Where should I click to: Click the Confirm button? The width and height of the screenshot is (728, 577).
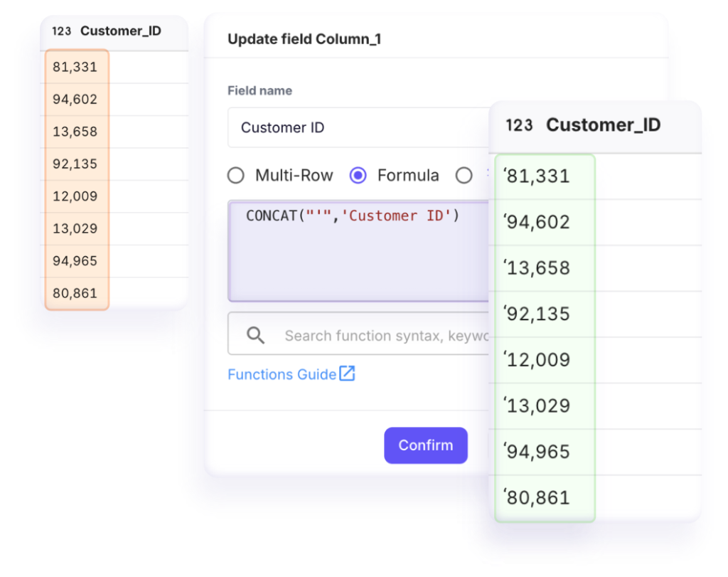tap(426, 445)
